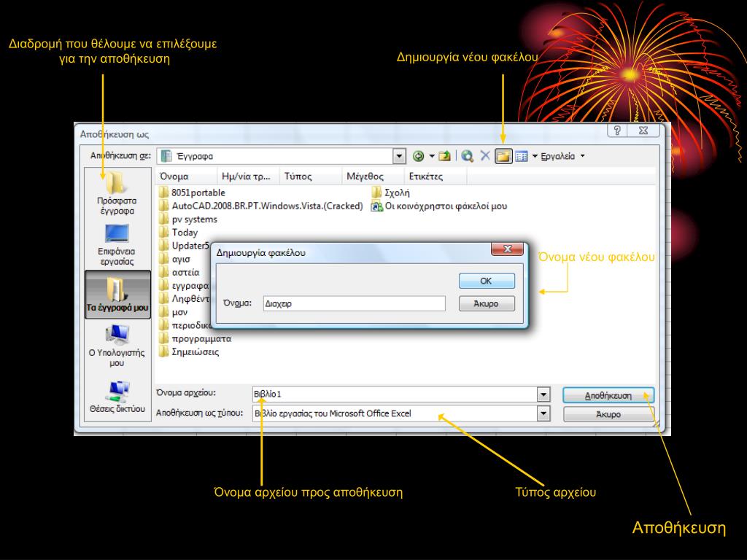Image resolution: width=747 pixels, height=560 pixels.
Task: Sort by the Όνομα column header
Action: pyautogui.click(x=186, y=176)
